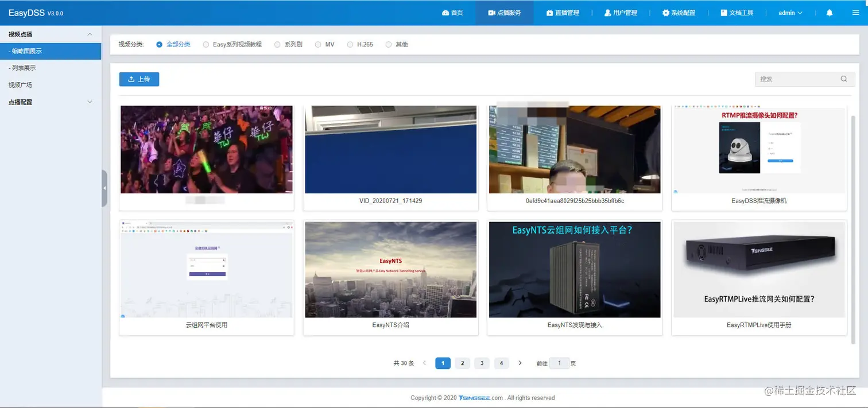The height and width of the screenshot is (408, 868).
Task: Open the VID_20200721_171429 video thumbnail
Action: pyautogui.click(x=390, y=149)
